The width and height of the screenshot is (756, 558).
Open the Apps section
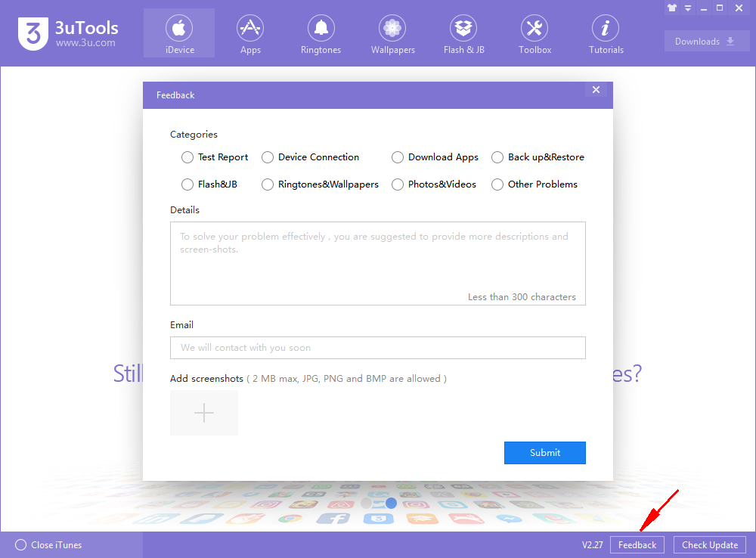(250, 33)
